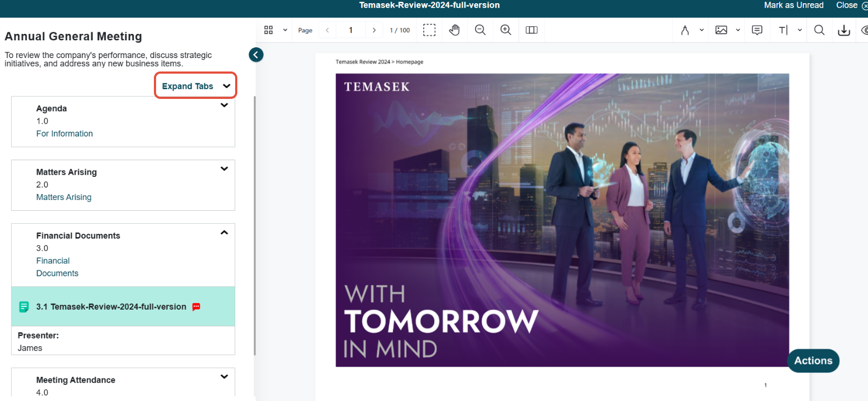Click the presenter name James

click(30, 348)
